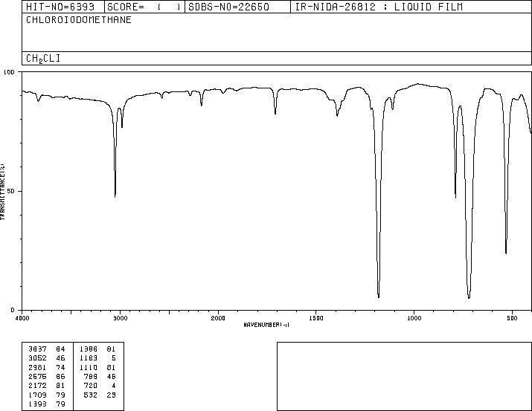
Task: Select the compound name CHLOROIODOMETHANE
Action: click(x=79, y=19)
